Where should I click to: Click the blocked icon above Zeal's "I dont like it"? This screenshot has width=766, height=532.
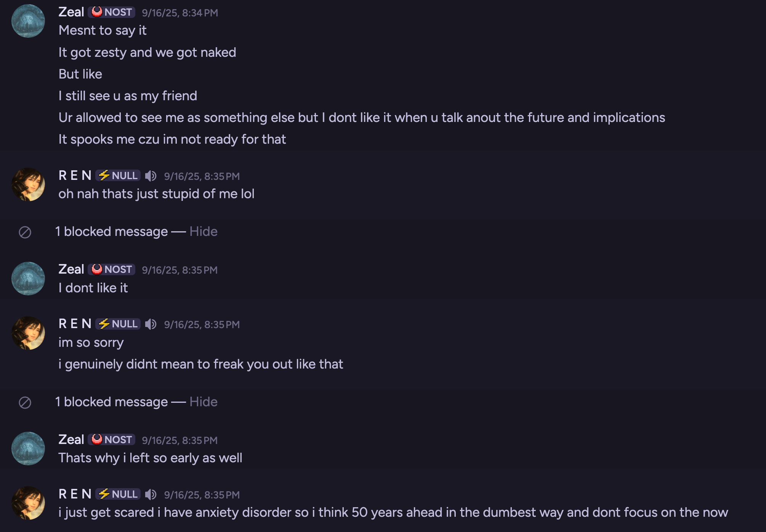(x=25, y=232)
